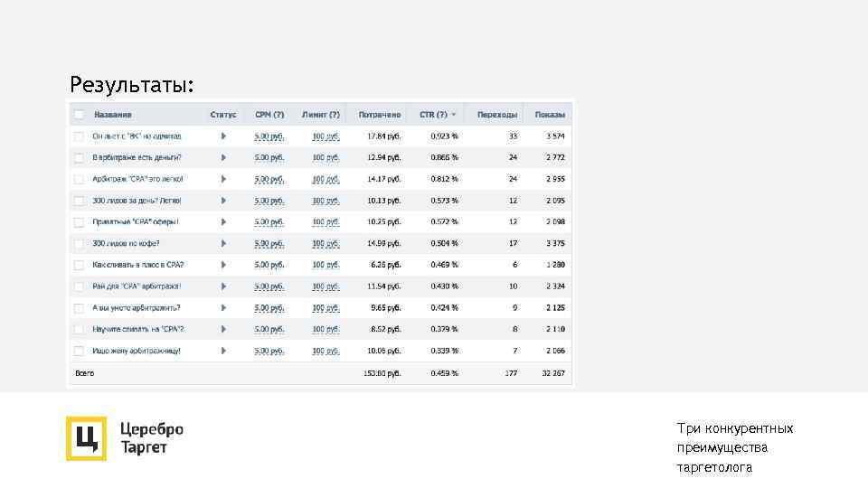Open the ad 'Научите сливать на "CPA"?'
Viewport: 868px width, 488px height.
pos(137,329)
